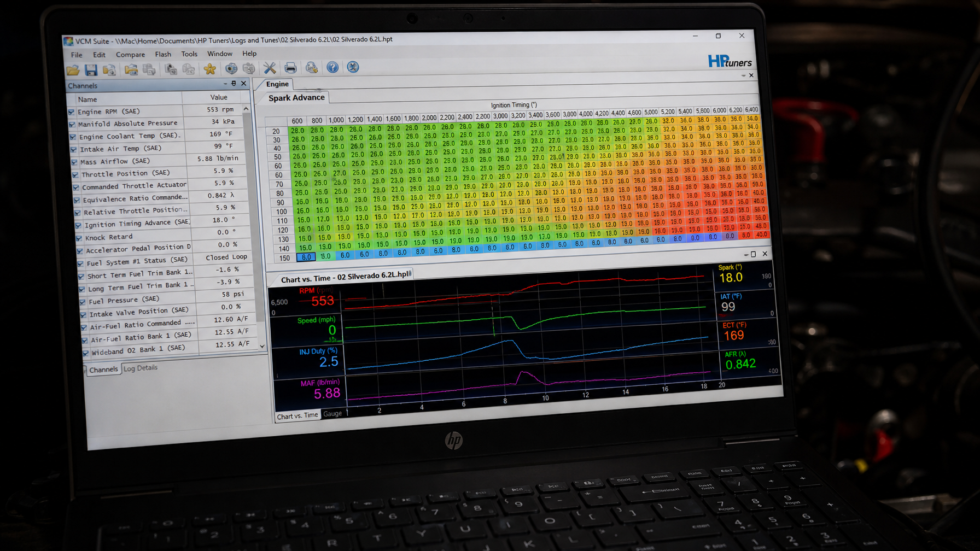Click the 600 RPM column header in spark table
The image size is (980, 551).
pos(297,121)
